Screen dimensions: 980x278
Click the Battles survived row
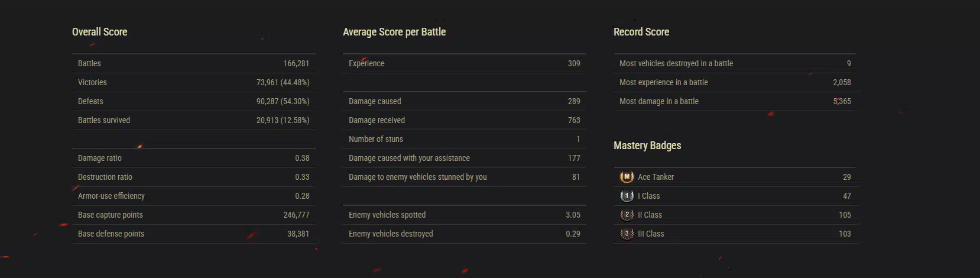tap(194, 120)
